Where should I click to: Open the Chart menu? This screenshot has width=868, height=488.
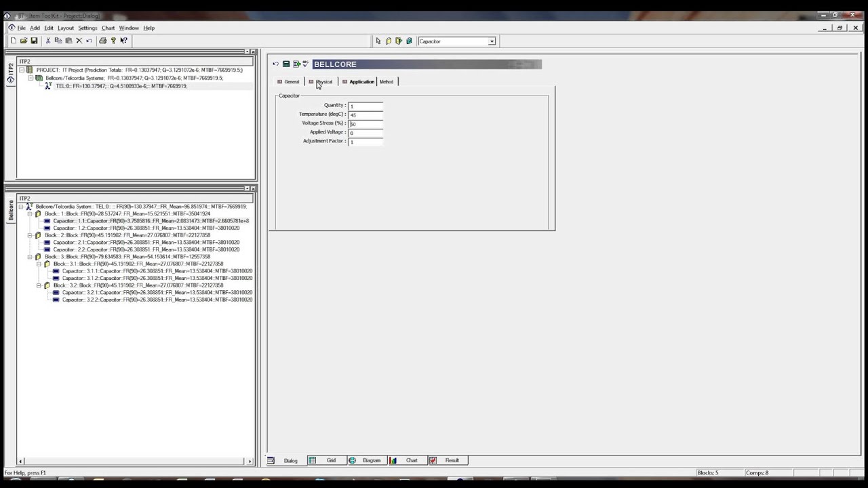pos(108,28)
